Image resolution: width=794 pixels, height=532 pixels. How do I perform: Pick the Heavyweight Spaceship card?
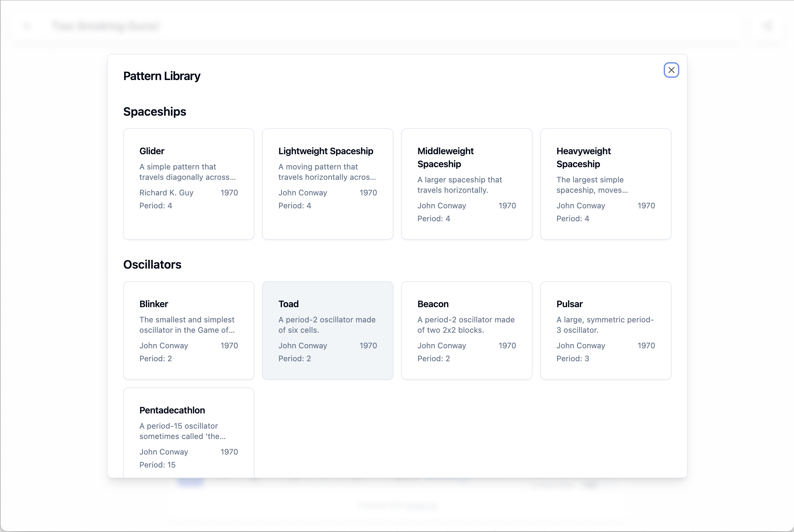coord(605,184)
